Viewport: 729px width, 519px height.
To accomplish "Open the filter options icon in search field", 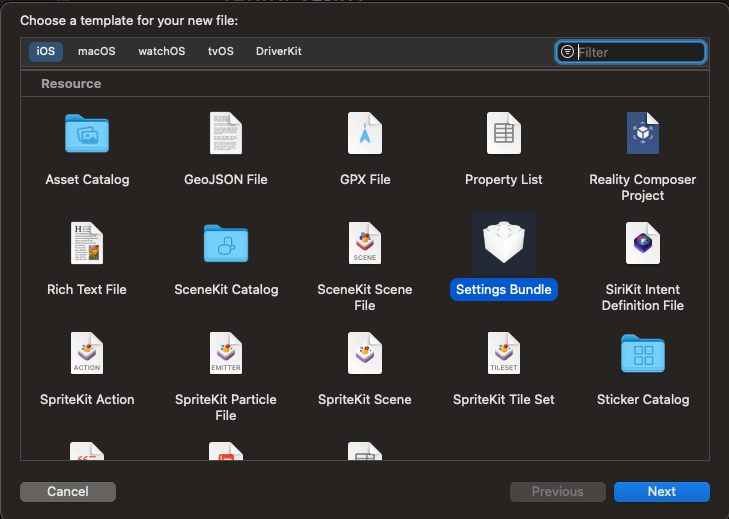I will [x=567, y=52].
